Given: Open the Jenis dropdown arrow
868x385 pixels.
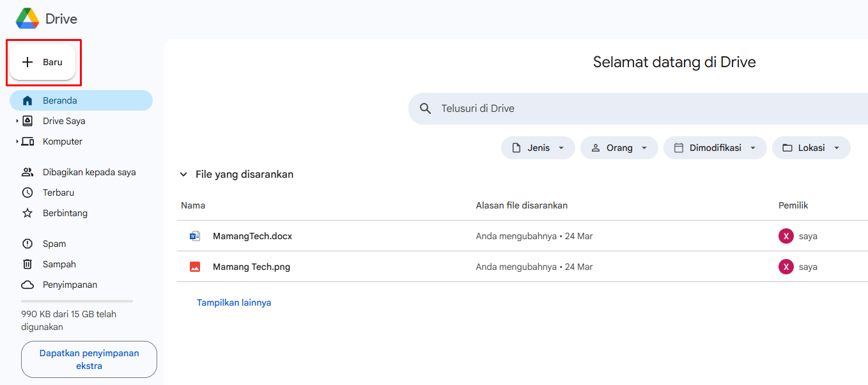Looking at the screenshot, I should (561, 148).
